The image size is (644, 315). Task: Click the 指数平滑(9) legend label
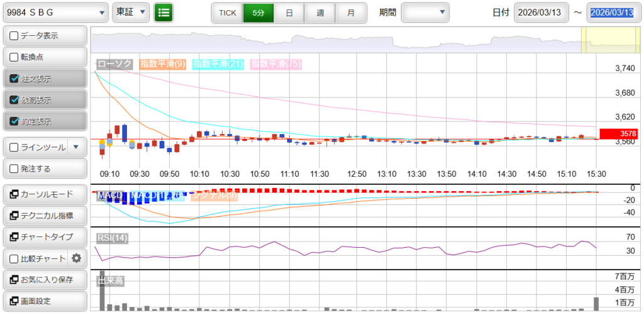tap(162, 64)
